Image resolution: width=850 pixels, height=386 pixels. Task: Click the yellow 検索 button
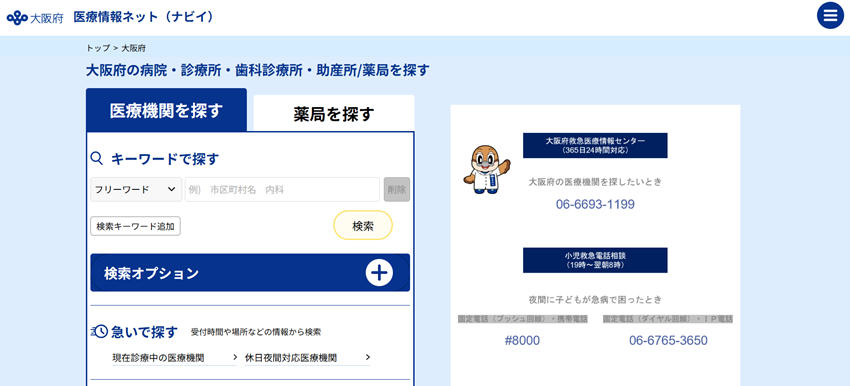click(x=363, y=226)
